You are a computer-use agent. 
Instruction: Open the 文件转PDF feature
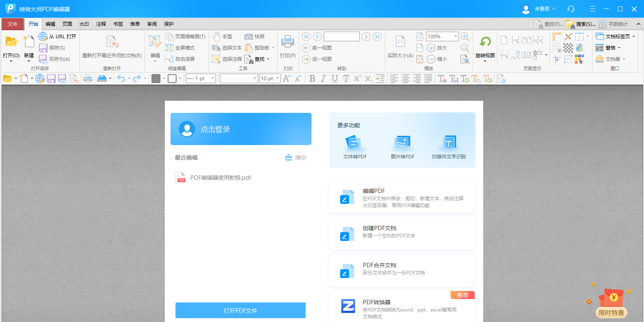355,147
